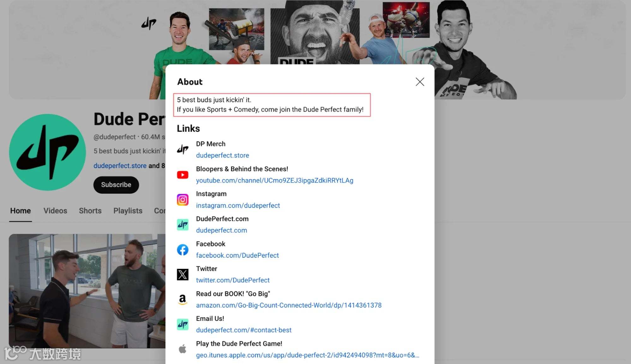Close the About dialog with X
Viewport: 631px width, 364px height.
click(420, 82)
